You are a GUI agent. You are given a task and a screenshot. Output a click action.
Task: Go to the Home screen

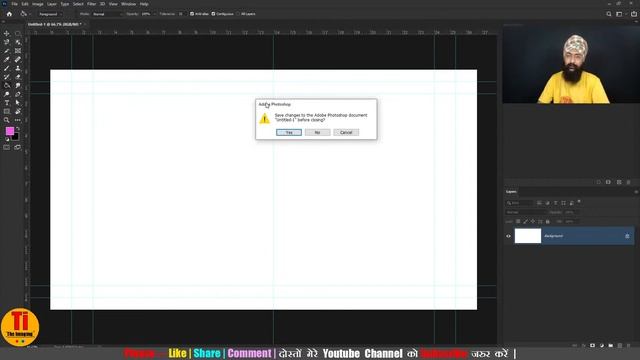point(9,14)
